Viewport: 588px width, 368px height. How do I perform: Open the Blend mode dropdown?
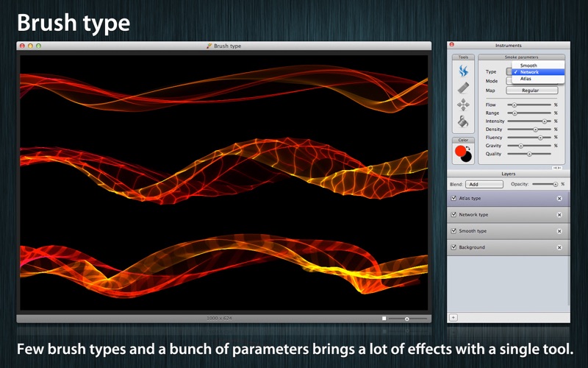484,184
